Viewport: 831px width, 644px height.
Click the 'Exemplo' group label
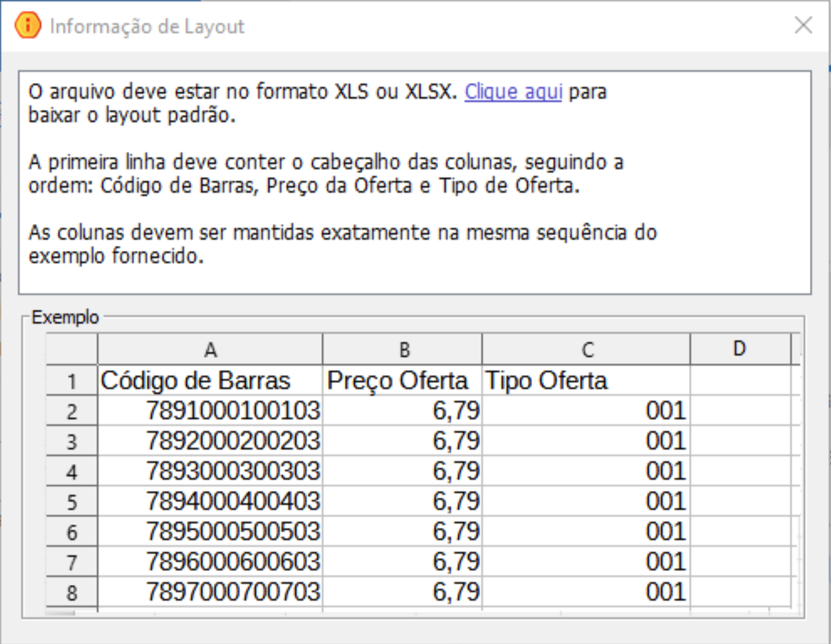coord(65,317)
